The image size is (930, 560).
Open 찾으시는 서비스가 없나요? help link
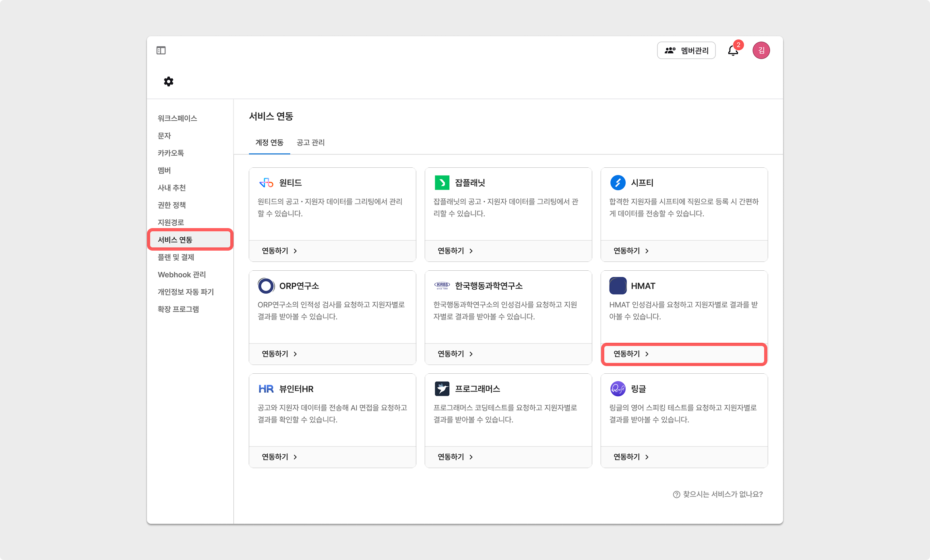(x=718, y=494)
